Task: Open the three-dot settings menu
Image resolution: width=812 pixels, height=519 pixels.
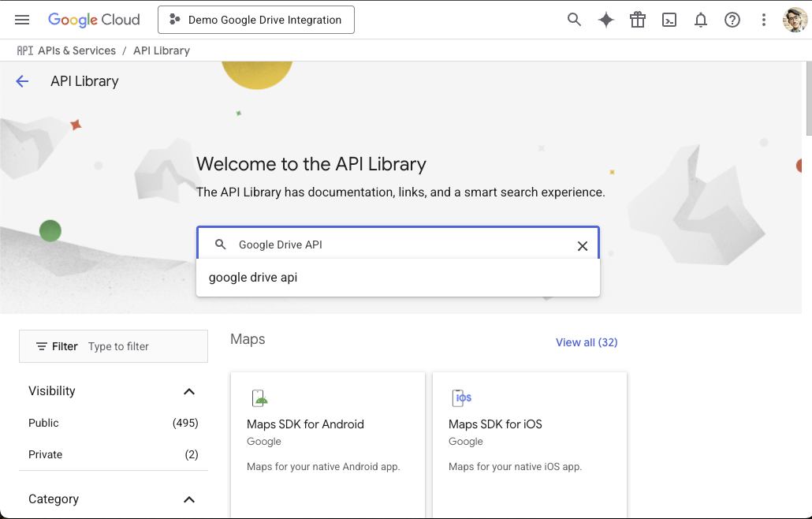Action: pyautogui.click(x=763, y=20)
